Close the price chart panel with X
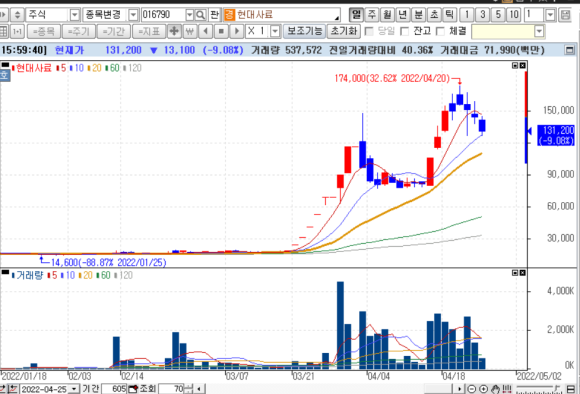Screen dimensions: 580x394 coord(522,65)
